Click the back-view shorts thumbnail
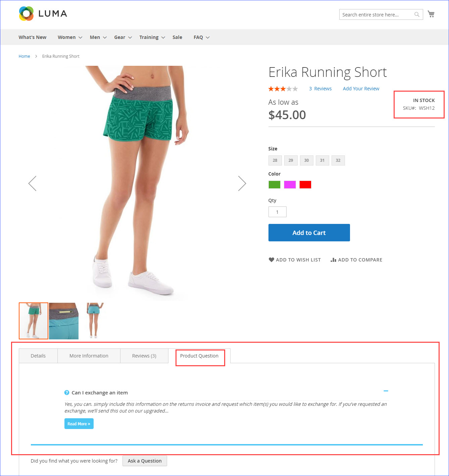The image size is (449, 476). pyautogui.click(x=94, y=321)
